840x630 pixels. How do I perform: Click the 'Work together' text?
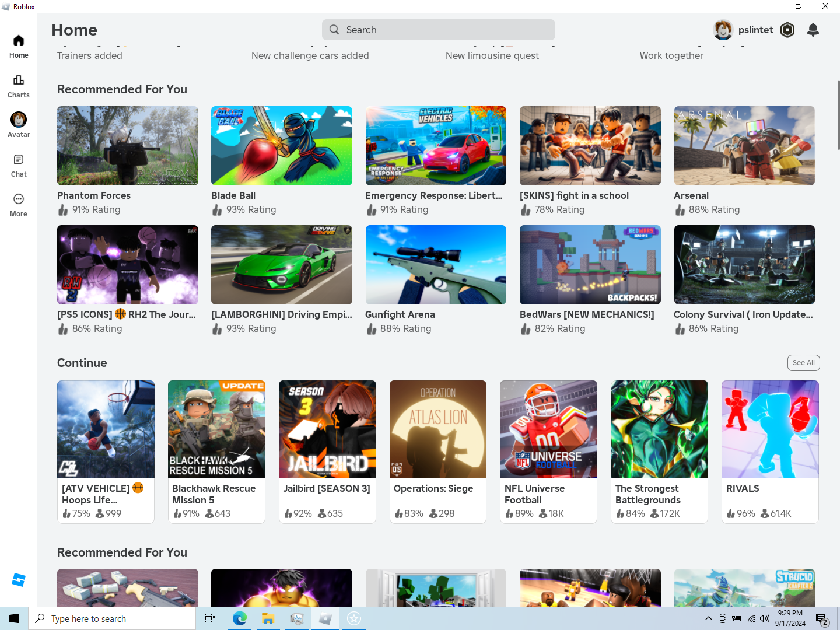pyautogui.click(x=671, y=55)
